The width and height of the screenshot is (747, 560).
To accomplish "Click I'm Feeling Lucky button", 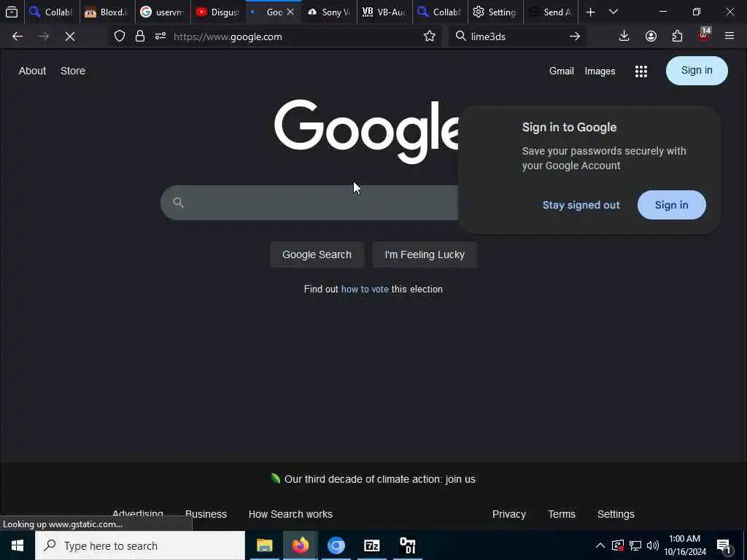I will click(425, 254).
